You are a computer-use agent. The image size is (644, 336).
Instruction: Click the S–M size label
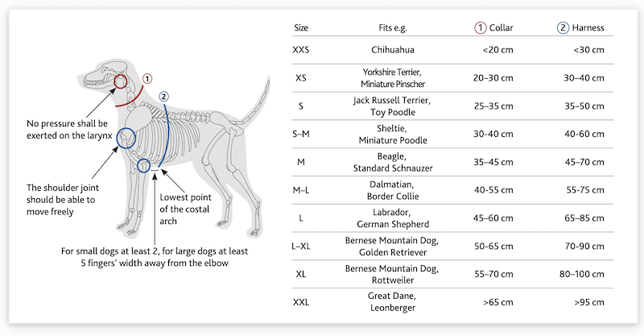301,134
